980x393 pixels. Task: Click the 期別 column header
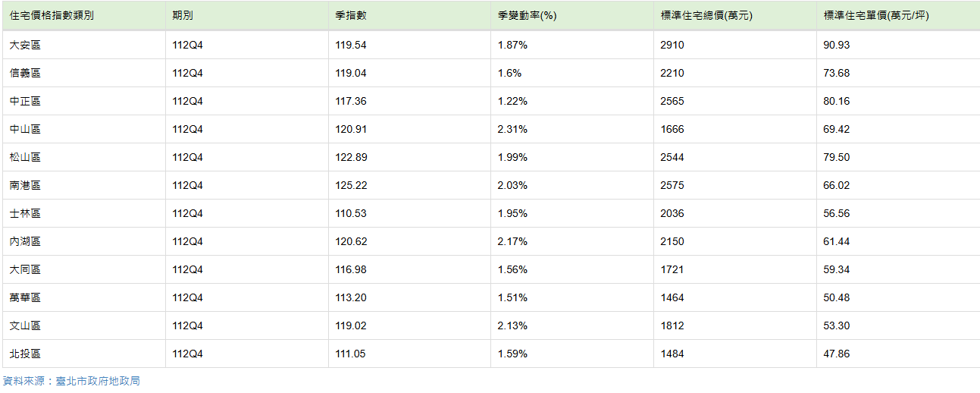click(183, 16)
